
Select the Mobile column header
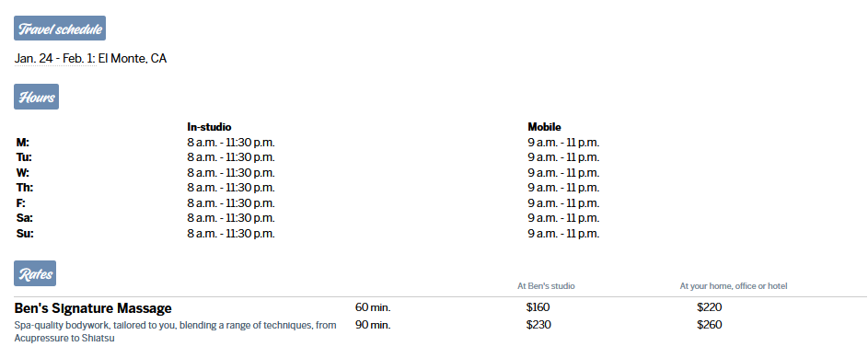coord(544,127)
